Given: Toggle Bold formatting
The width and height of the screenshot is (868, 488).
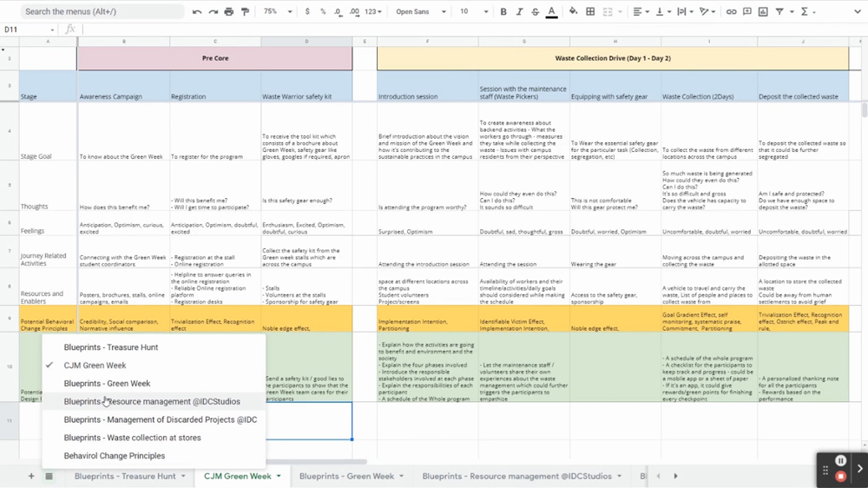Looking at the screenshot, I should coord(503,11).
